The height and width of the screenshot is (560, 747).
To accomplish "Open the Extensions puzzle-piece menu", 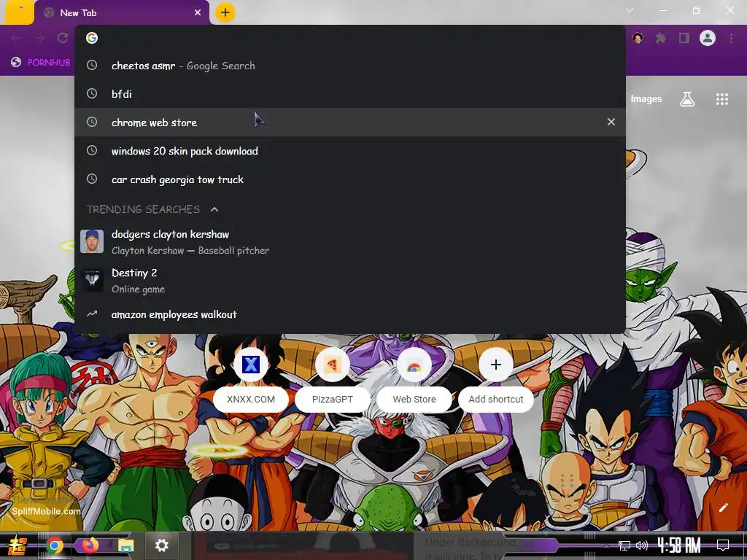I will point(660,38).
